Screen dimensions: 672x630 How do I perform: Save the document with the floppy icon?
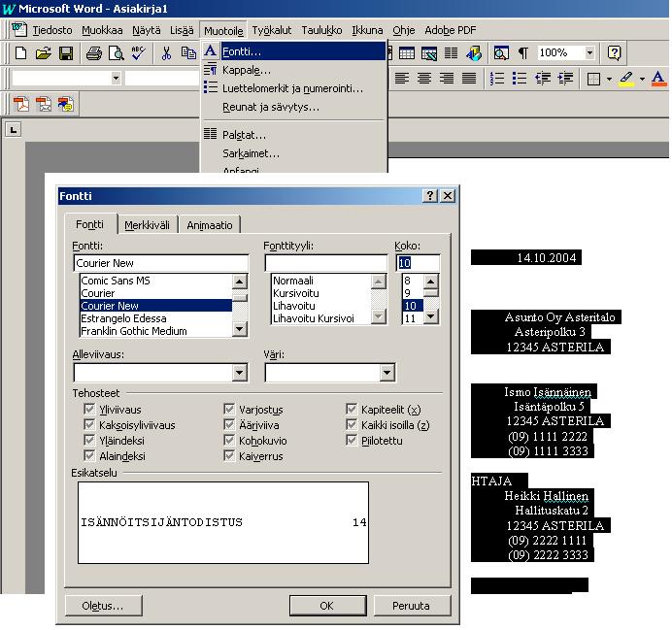tap(66, 53)
